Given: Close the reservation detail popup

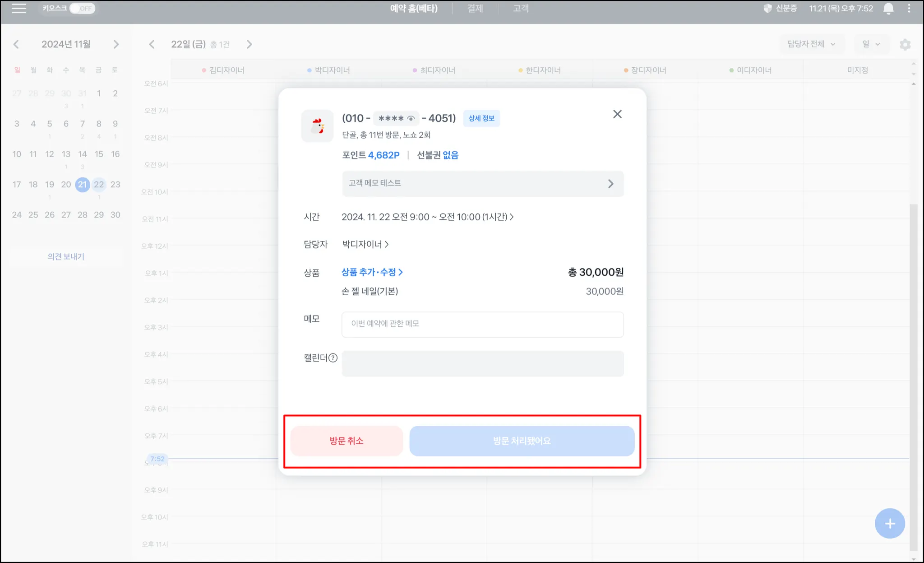Looking at the screenshot, I should [617, 114].
